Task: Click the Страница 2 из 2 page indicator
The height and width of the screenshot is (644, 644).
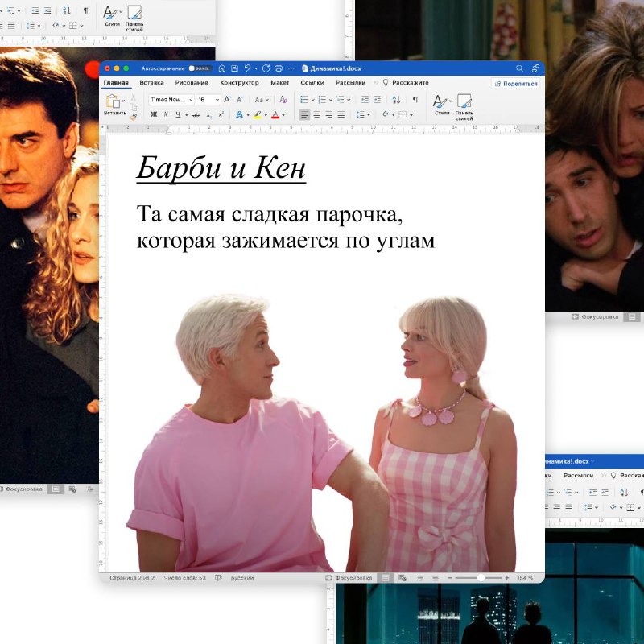Action: [132, 578]
